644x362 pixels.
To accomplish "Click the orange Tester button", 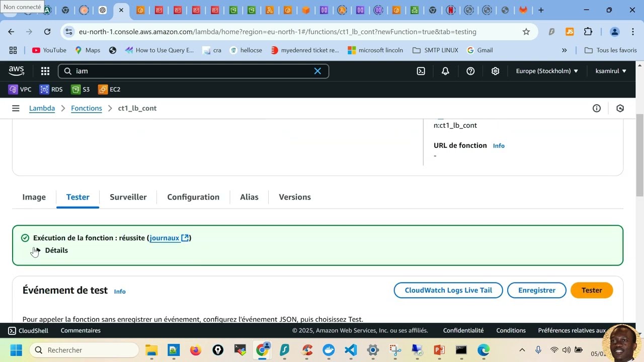I will 592,290.
